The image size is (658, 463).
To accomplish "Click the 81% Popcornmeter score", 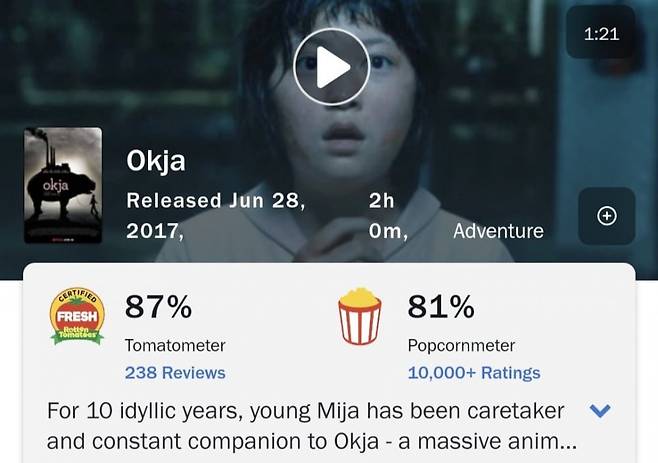I will click(x=441, y=307).
